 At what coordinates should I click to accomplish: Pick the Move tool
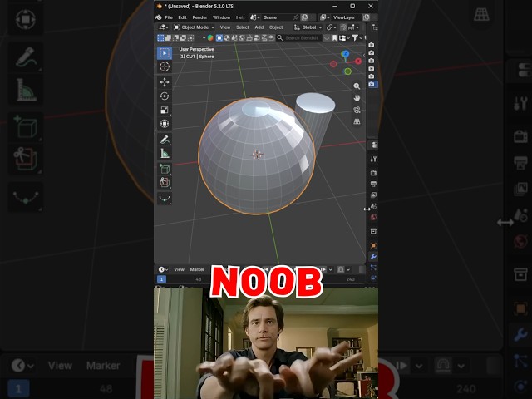(165, 82)
